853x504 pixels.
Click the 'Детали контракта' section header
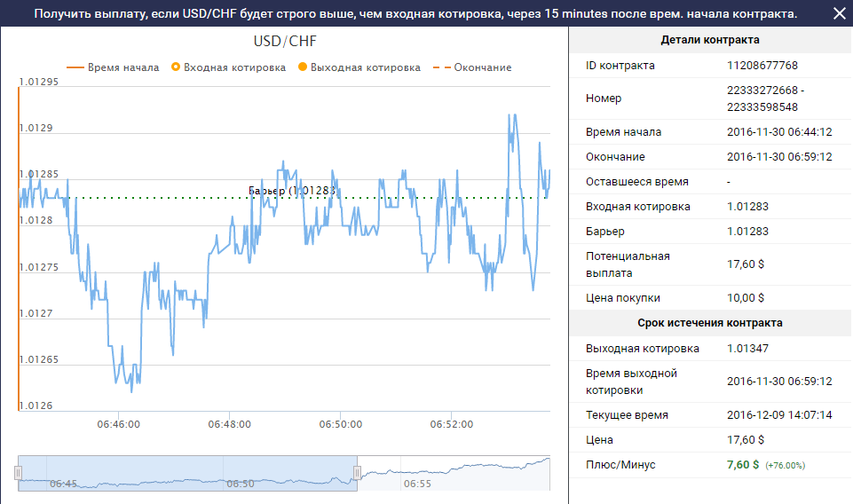(x=710, y=40)
